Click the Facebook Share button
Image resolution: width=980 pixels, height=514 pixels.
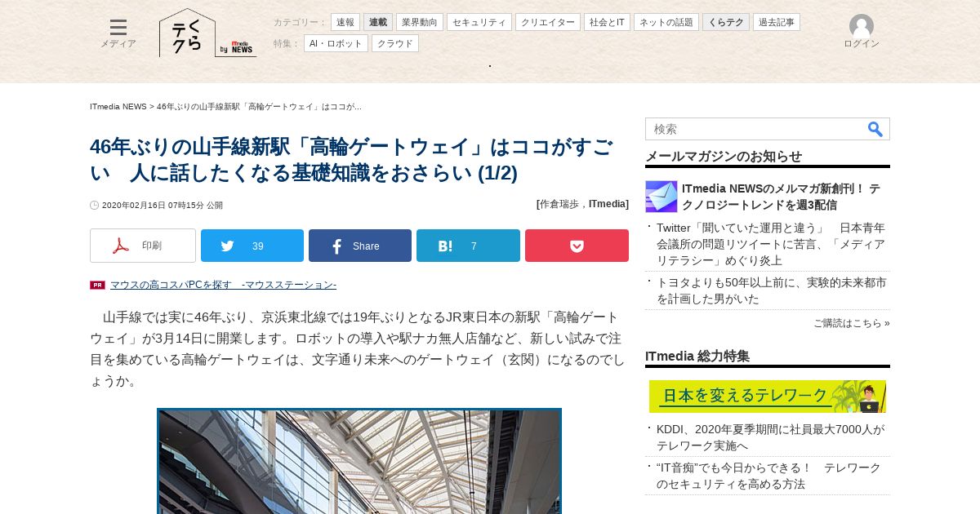click(360, 246)
